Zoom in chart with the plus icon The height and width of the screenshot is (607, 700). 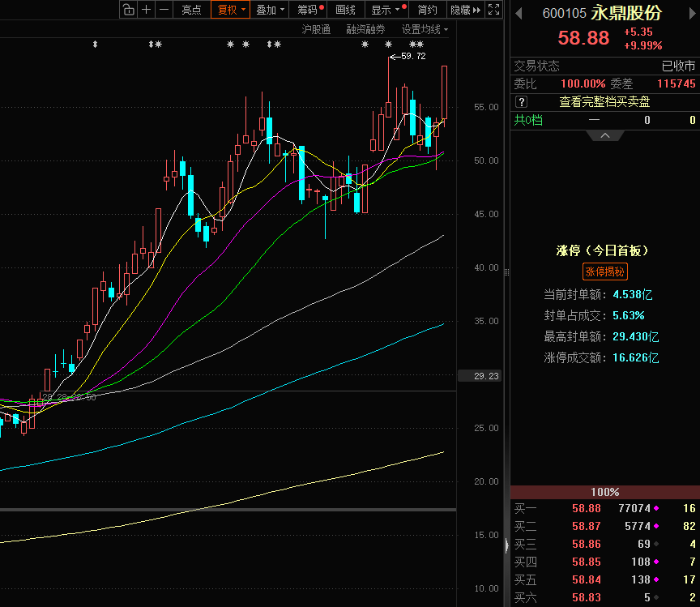[x=146, y=10]
